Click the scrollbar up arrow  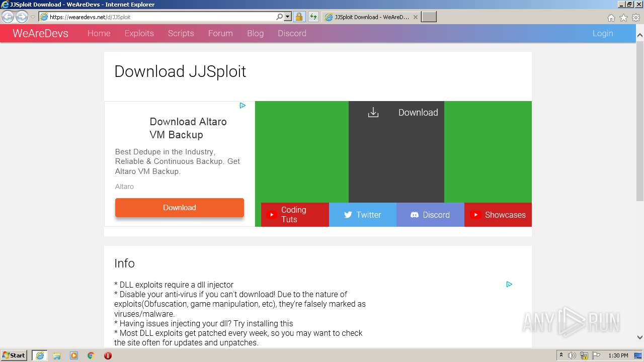[640, 36]
